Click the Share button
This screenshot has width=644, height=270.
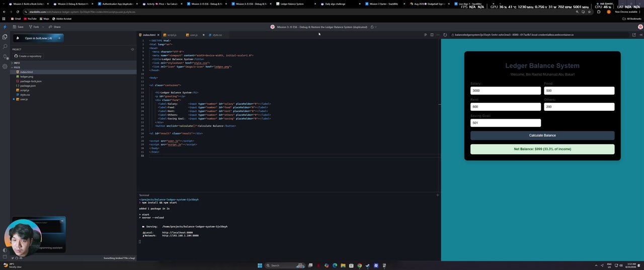pyautogui.click(x=55, y=27)
